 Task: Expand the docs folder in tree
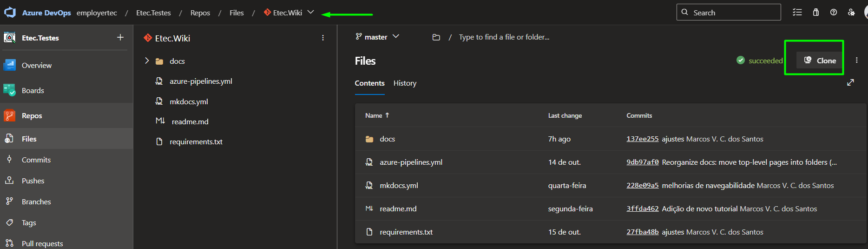coord(147,61)
